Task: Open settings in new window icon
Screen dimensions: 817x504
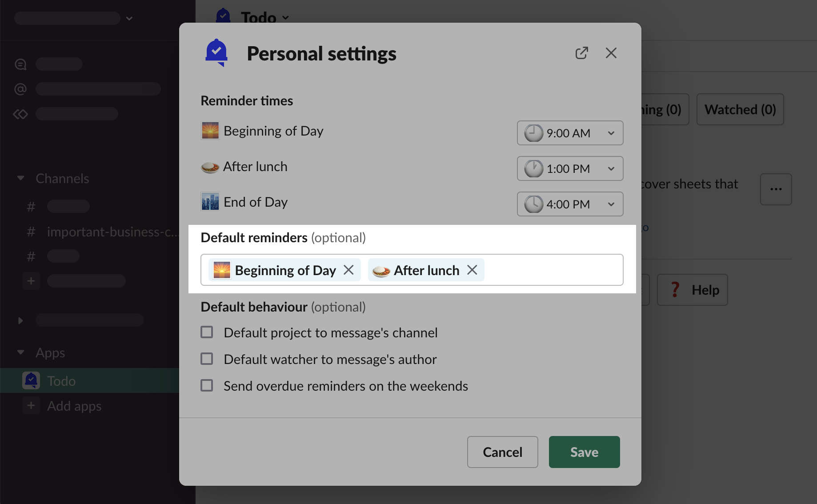Action: point(581,53)
